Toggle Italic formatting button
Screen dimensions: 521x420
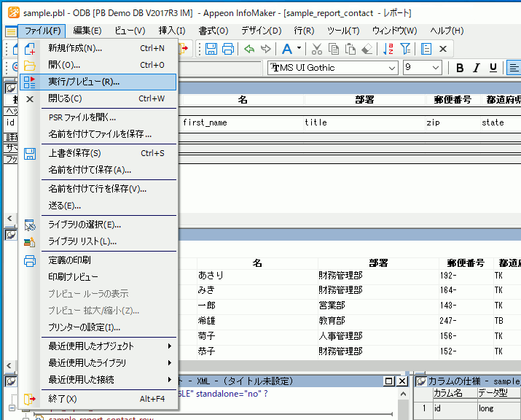pos(477,68)
